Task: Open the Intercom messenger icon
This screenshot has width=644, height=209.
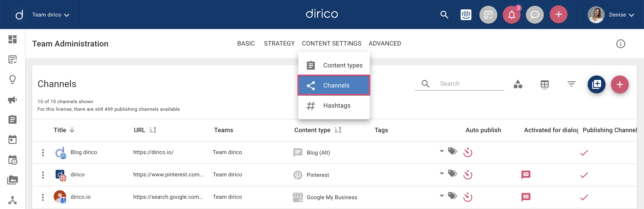Action: click(466, 15)
